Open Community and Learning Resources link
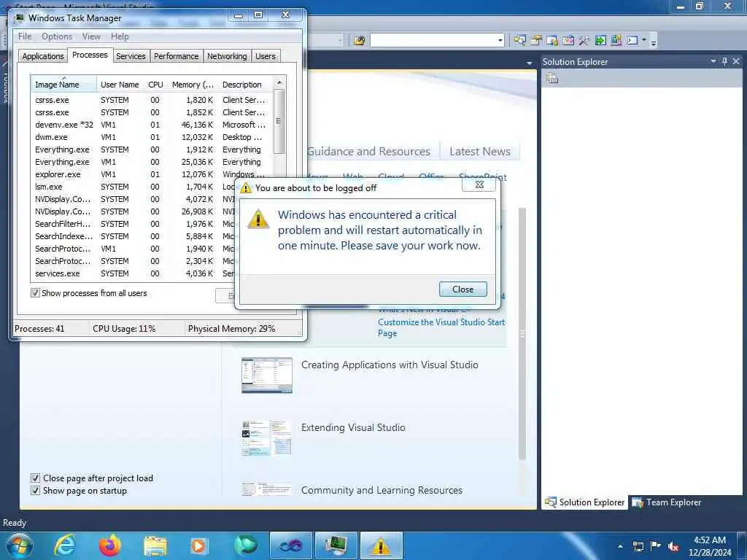The image size is (747, 560). pyautogui.click(x=382, y=490)
